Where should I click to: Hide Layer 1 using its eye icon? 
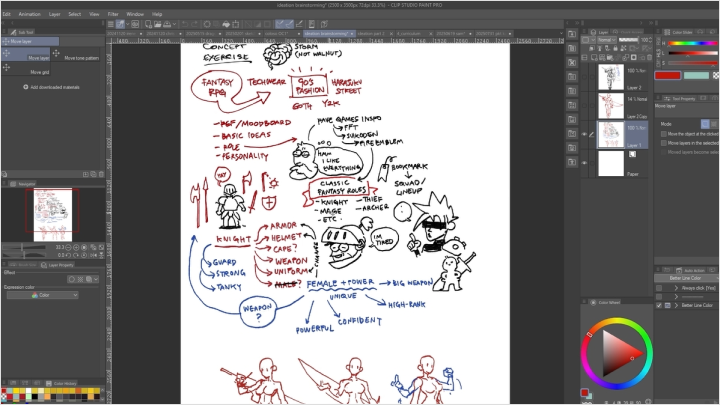click(585, 135)
